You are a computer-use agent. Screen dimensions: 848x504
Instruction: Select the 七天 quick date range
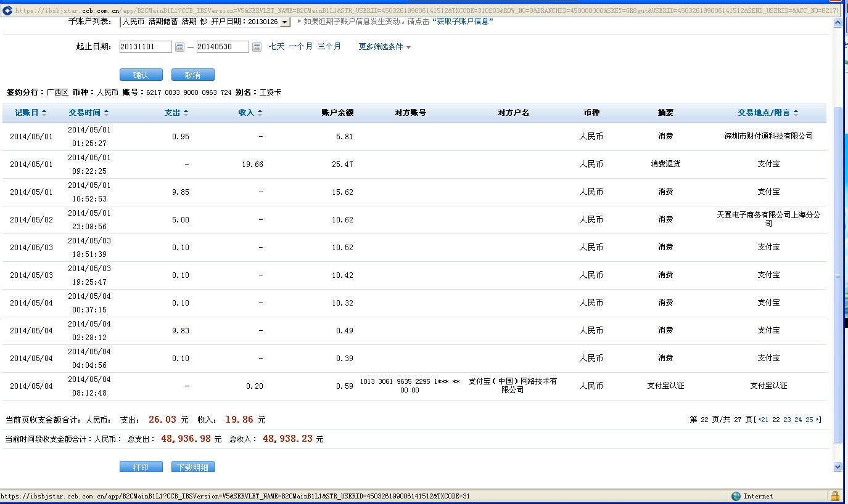click(276, 46)
